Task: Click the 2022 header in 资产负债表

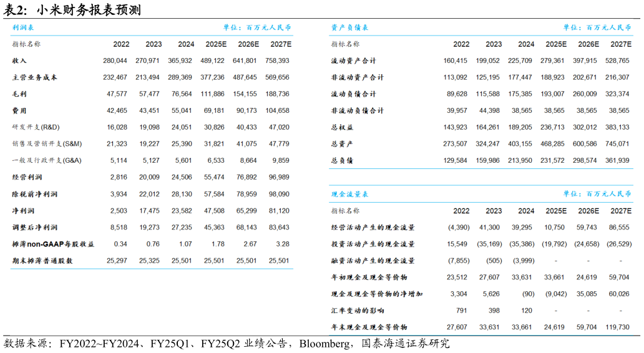Action: pyautogui.click(x=461, y=44)
